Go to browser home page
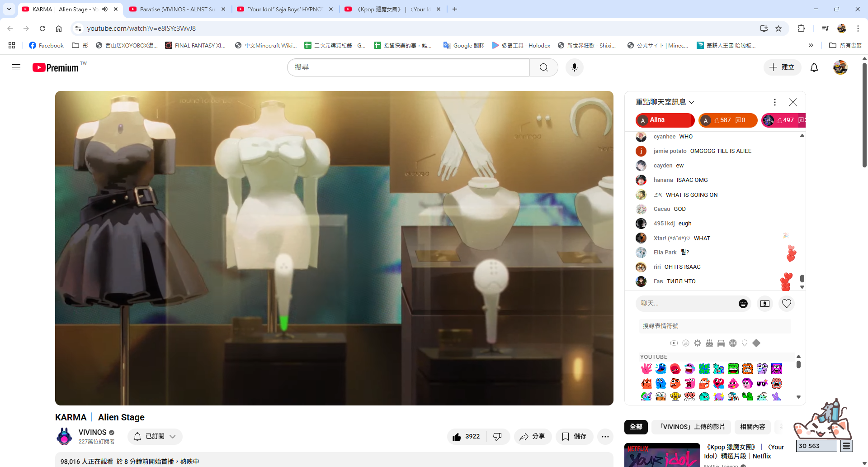This screenshot has width=868, height=467. pyautogui.click(x=59, y=28)
